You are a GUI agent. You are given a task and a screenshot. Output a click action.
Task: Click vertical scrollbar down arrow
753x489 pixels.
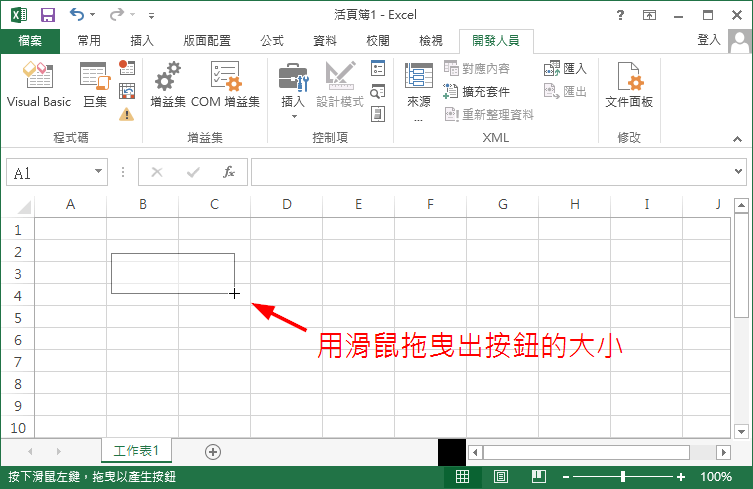pos(741,431)
